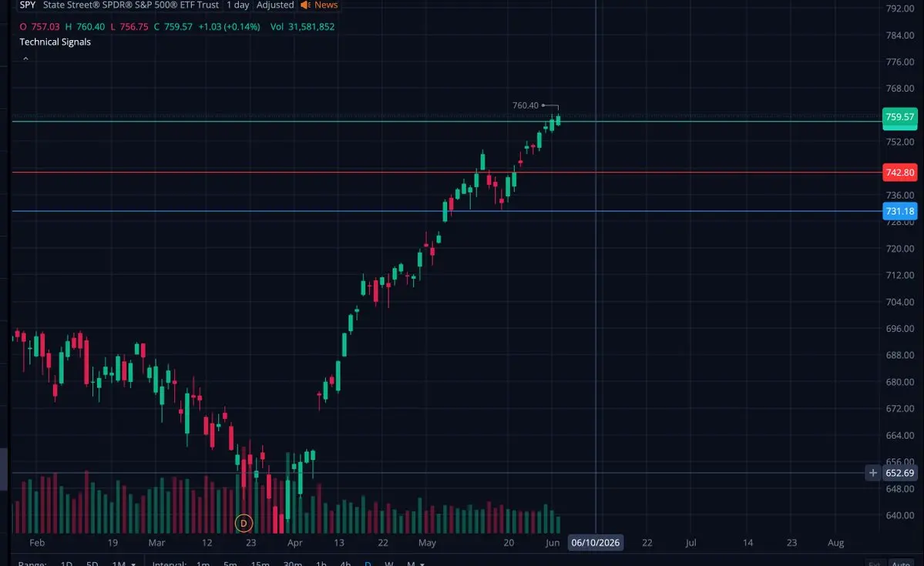Image resolution: width=924 pixels, height=566 pixels.
Task: Click the Feb label on date axis
Action: pyautogui.click(x=36, y=542)
